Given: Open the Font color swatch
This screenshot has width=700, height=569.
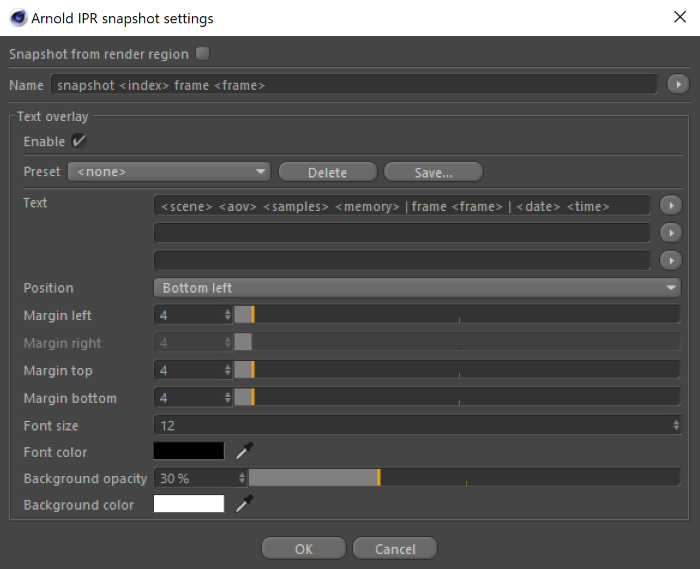Looking at the screenshot, I should (189, 451).
